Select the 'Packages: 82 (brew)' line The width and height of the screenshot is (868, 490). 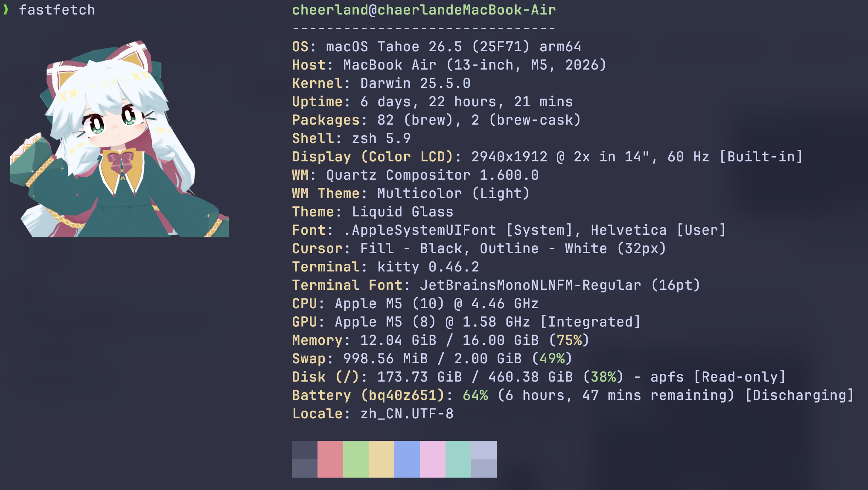pyautogui.click(x=436, y=120)
